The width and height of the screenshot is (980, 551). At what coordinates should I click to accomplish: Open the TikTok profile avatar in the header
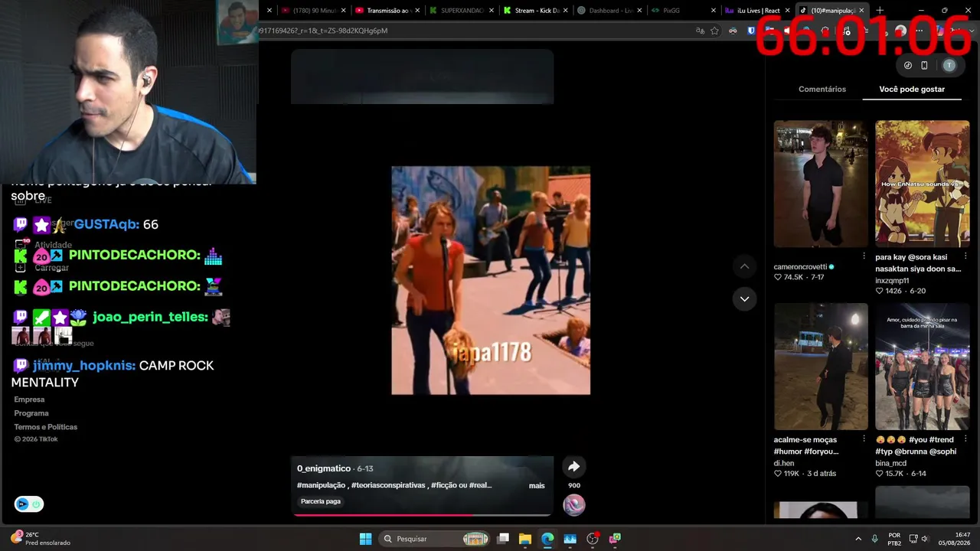pyautogui.click(x=949, y=66)
